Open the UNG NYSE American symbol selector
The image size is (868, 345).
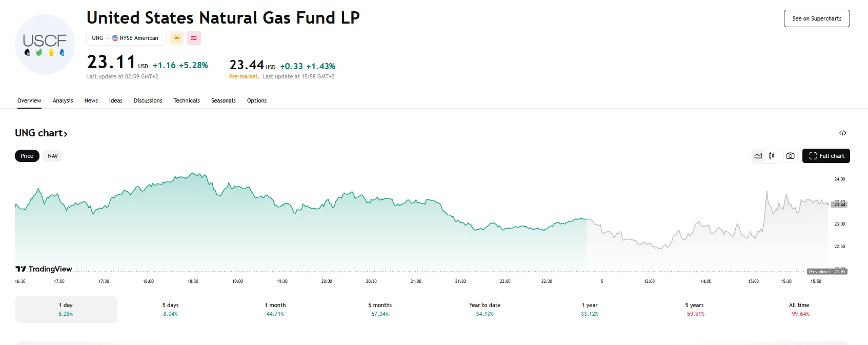126,38
